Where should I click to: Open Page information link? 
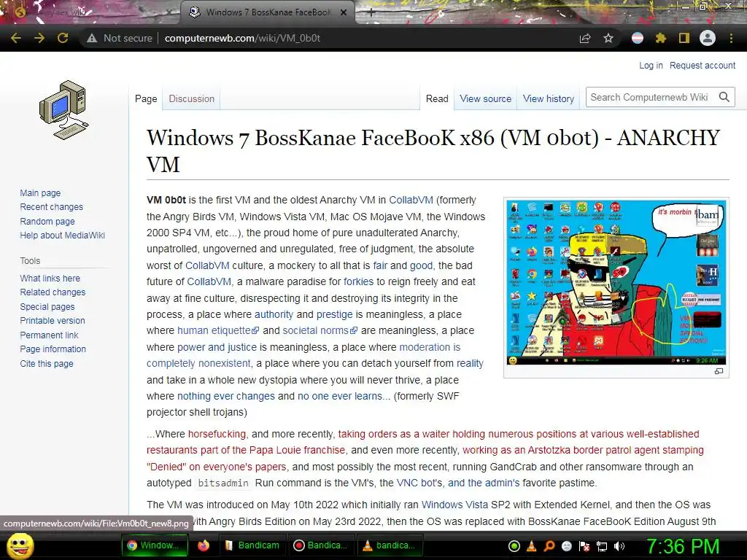53,349
